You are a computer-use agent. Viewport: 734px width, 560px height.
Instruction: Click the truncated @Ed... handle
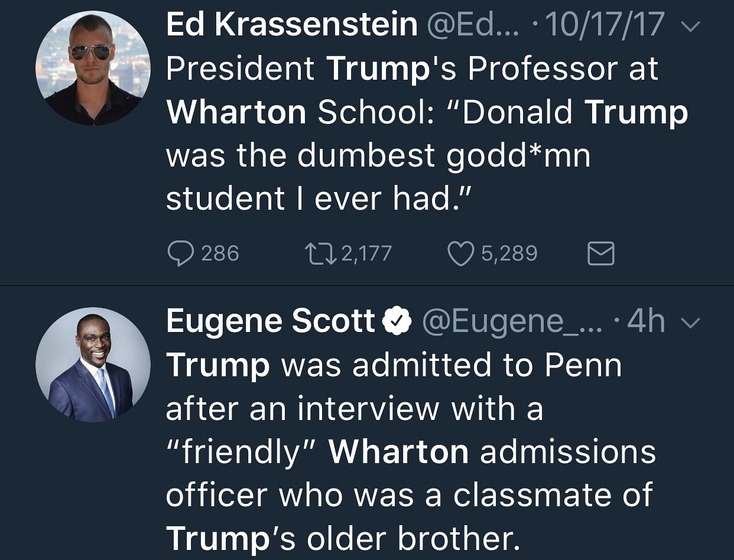coord(473,25)
